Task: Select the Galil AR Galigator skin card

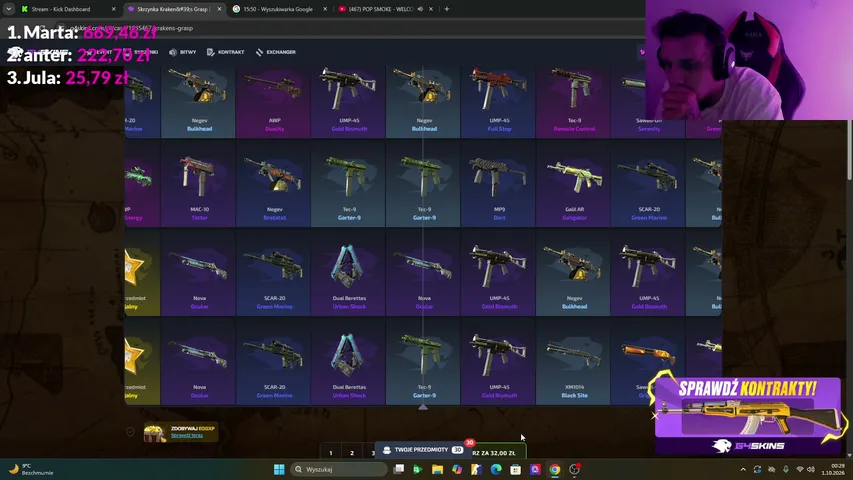Action: pyautogui.click(x=573, y=185)
